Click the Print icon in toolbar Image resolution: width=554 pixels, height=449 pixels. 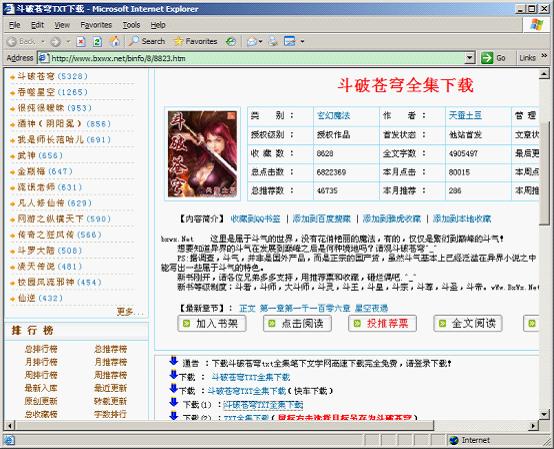point(273,42)
